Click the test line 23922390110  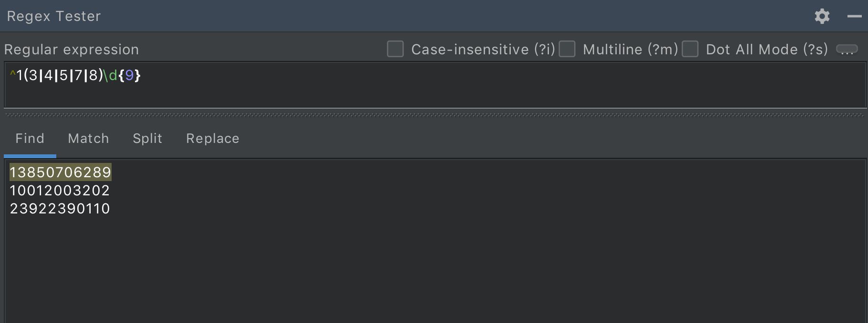point(60,209)
